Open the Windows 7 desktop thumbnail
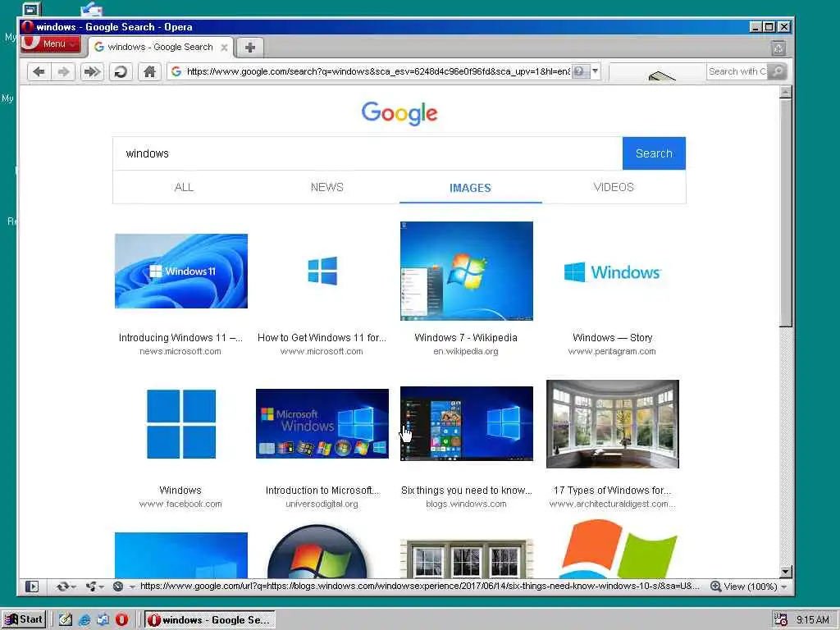The image size is (840, 630). click(x=467, y=271)
